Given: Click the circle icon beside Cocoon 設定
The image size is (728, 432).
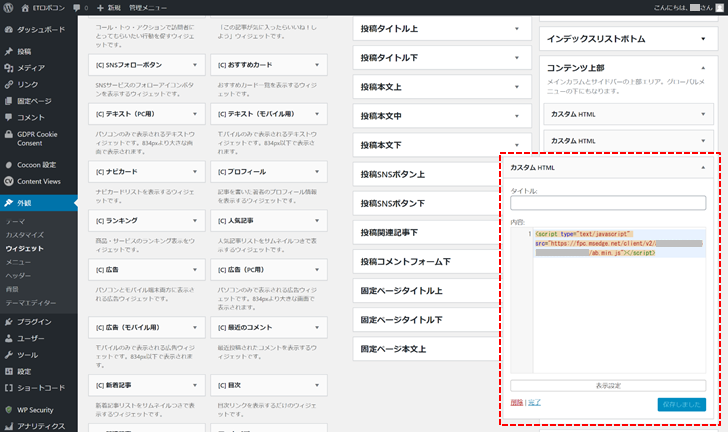Looking at the screenshot, I should pyautogui.click(x=8, y=165).
